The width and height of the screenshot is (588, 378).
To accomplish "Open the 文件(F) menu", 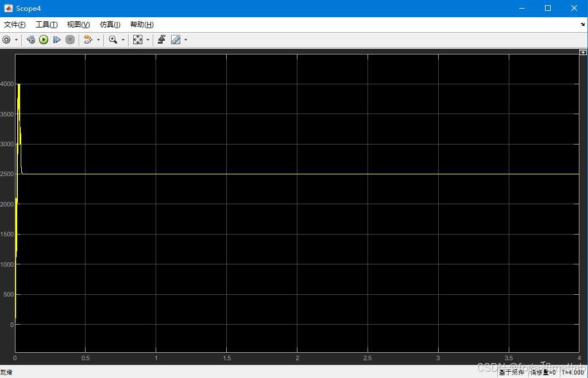I will 14,25.
